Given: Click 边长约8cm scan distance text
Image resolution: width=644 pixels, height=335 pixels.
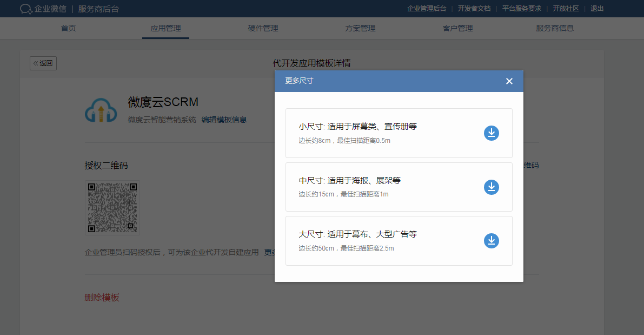Looking at the screenshot, I should click(x=344, y=141).
